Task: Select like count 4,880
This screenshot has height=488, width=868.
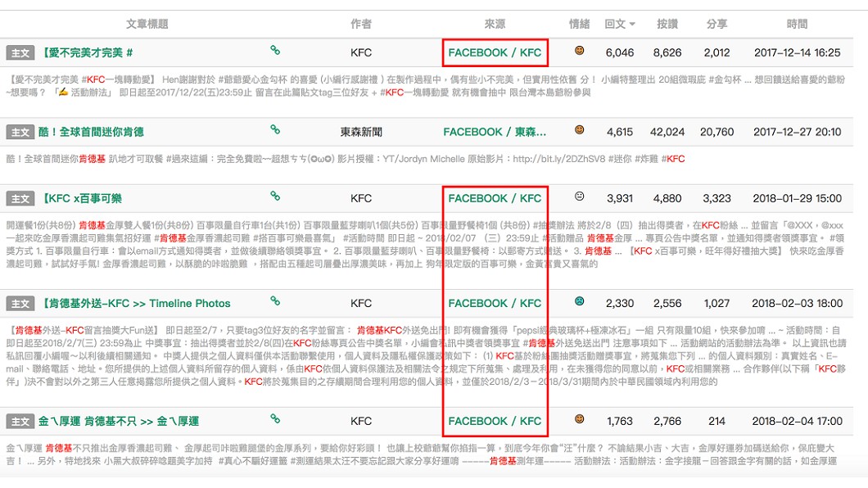Action: pyautogui.click(x=667, y=199)
